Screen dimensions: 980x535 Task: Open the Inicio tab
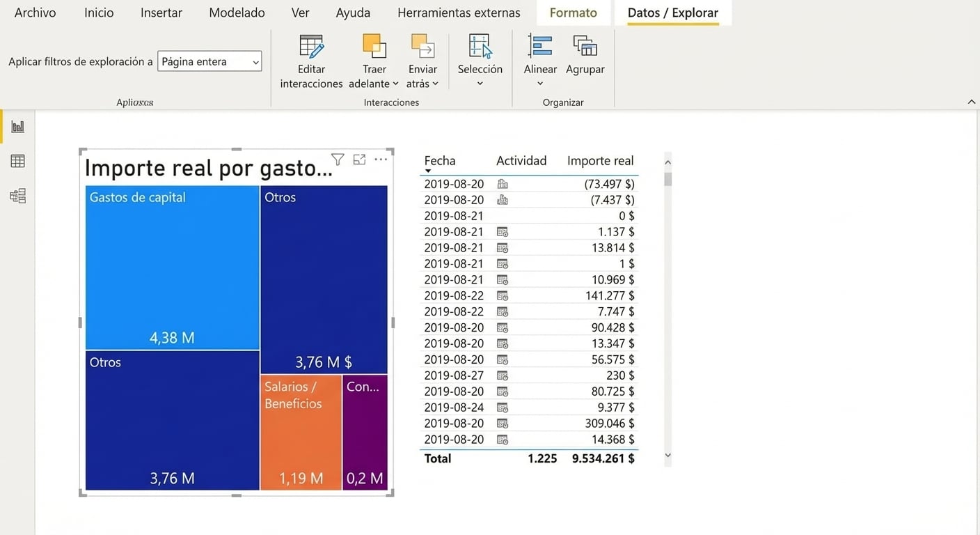tap(99, 13)
